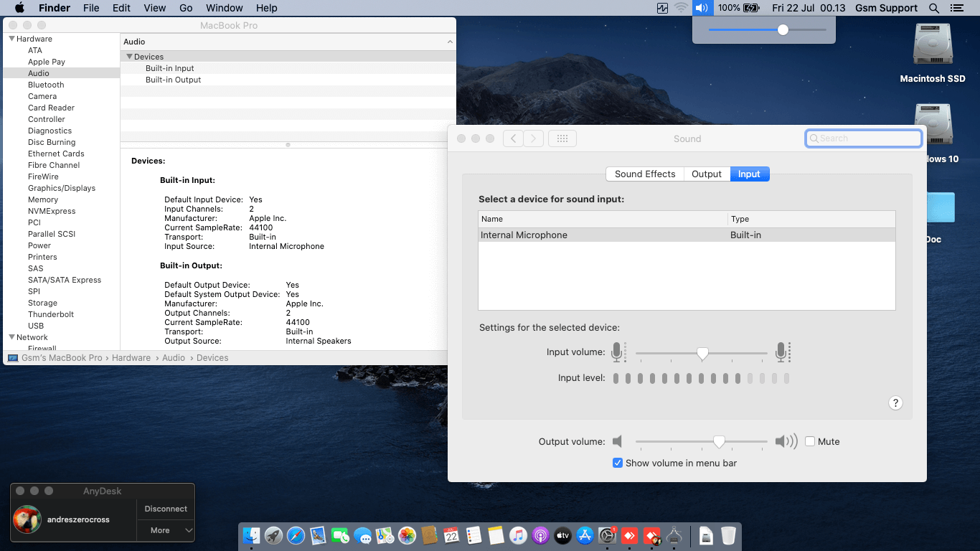Open AnyDesk More dropdown
The height and width of the screenshot is (551, 980).
166,530
